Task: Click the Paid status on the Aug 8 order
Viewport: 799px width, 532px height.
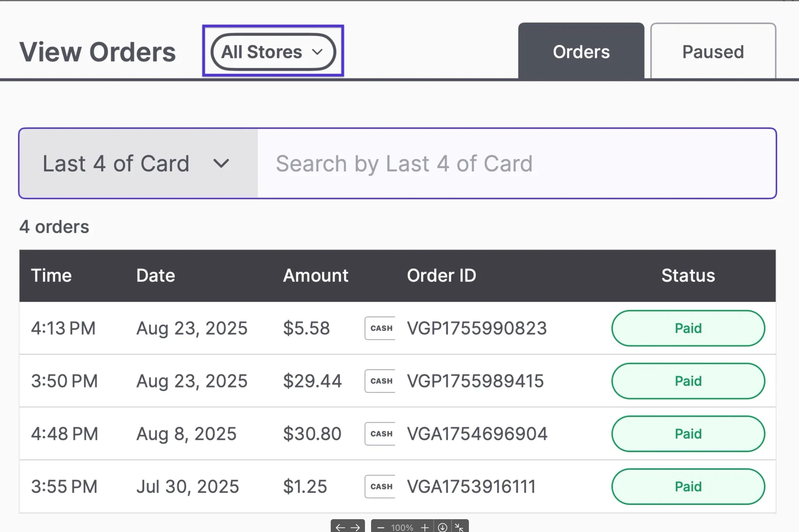Action: pos(688,434)
